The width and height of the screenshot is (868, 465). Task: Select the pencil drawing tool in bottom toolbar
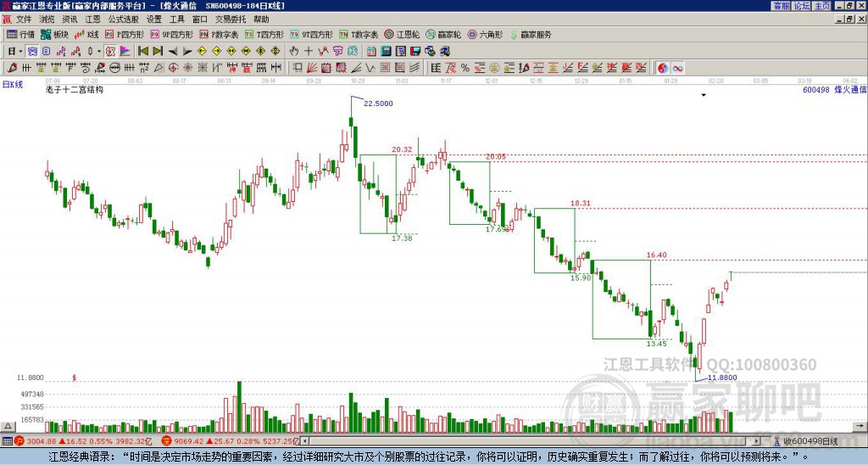pyautogui.click(x=12, y=68)
